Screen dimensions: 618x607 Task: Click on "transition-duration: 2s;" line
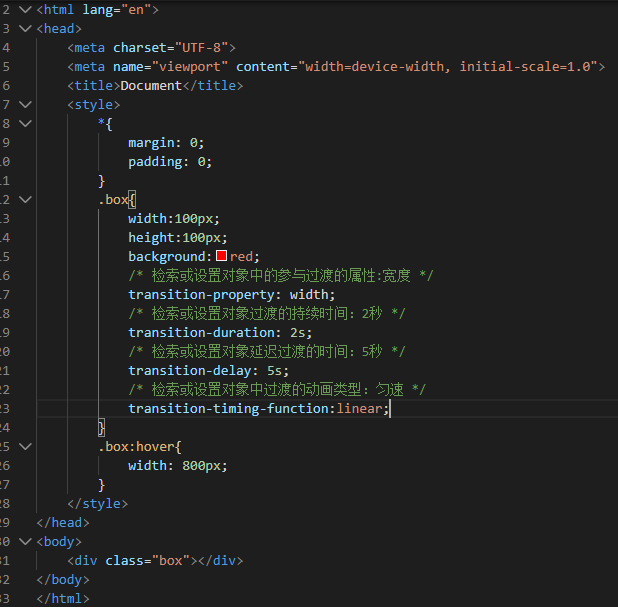click(x=220, y=333)
